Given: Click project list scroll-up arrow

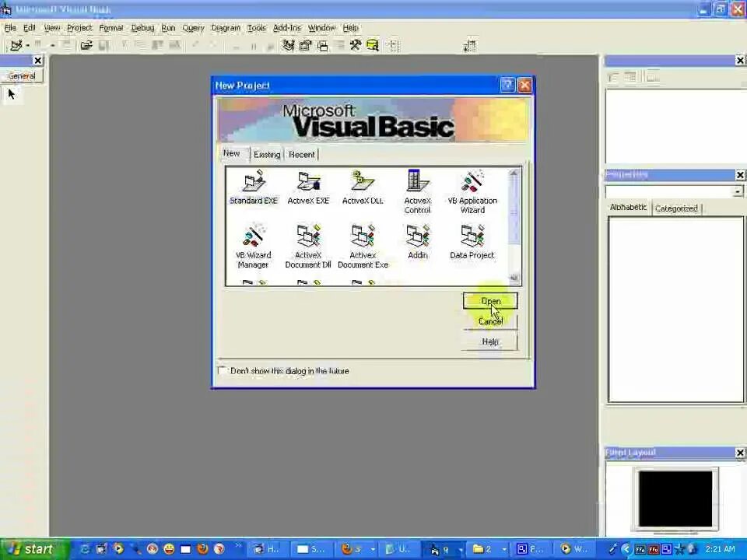Looking at the screenshot, I should coord(514,173).
